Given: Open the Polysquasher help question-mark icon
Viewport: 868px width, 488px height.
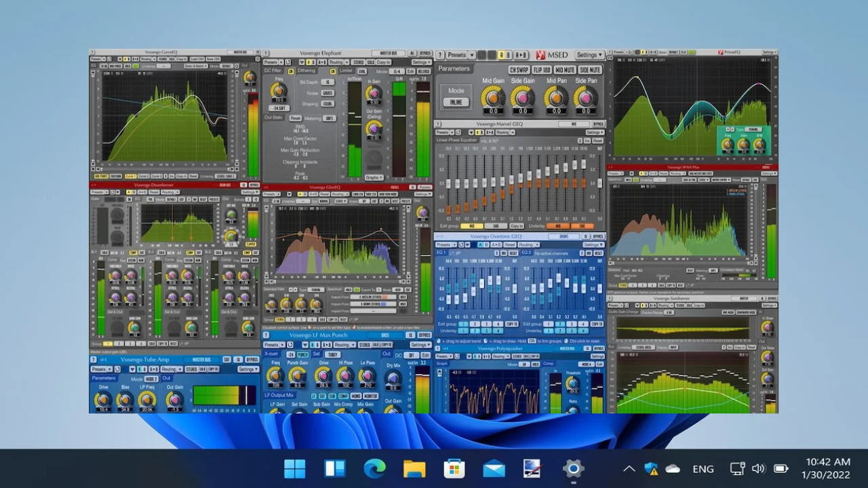Looking at the screenshot, I should click(437, 348).
